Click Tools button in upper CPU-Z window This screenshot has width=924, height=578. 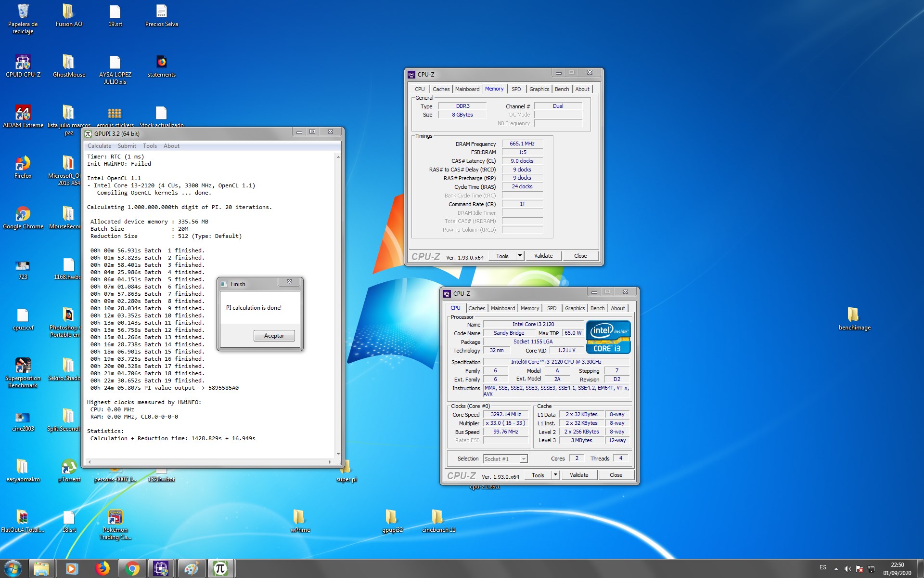coord(502,256)
